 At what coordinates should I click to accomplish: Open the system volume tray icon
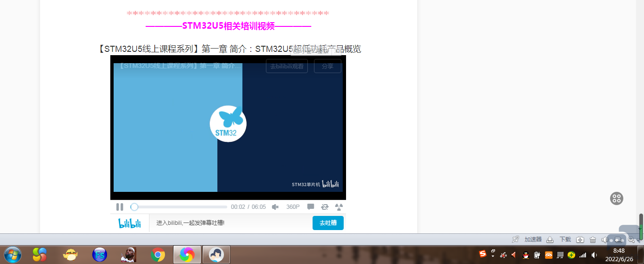(594, 255)
